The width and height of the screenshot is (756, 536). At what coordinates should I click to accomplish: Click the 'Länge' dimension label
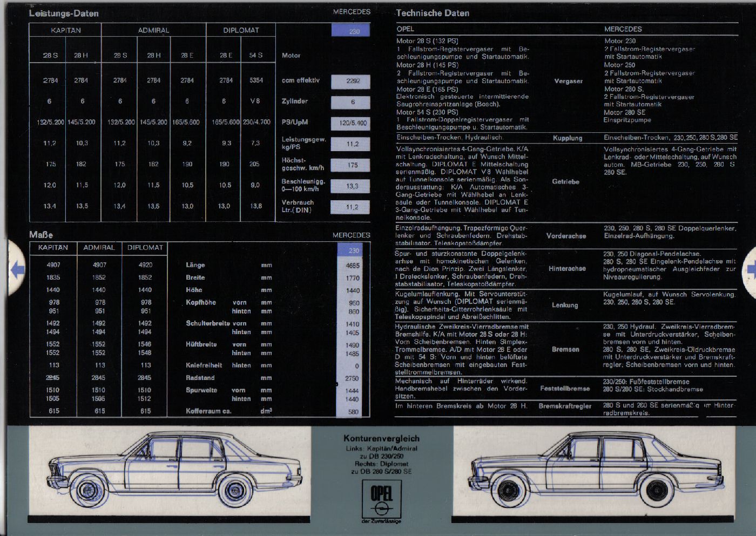point(195,265)
